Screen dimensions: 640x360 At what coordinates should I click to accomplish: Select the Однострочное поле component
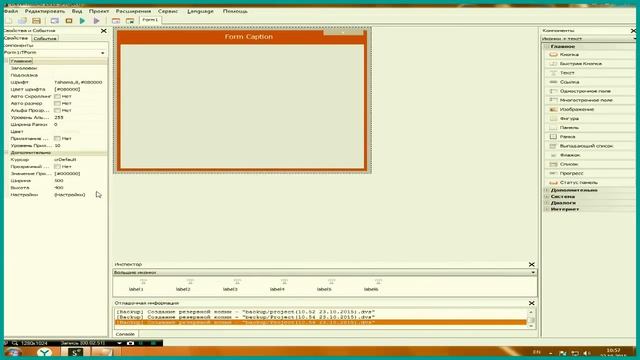point(589,91)
